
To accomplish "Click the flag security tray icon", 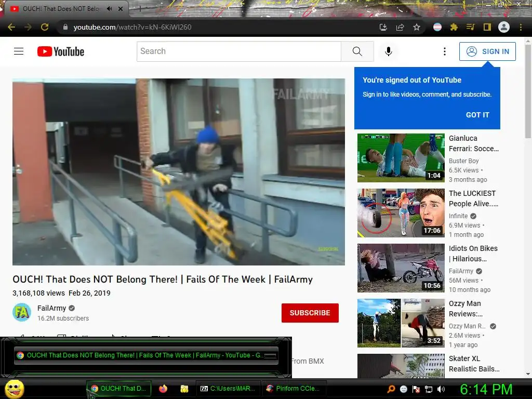I will 416,389.
